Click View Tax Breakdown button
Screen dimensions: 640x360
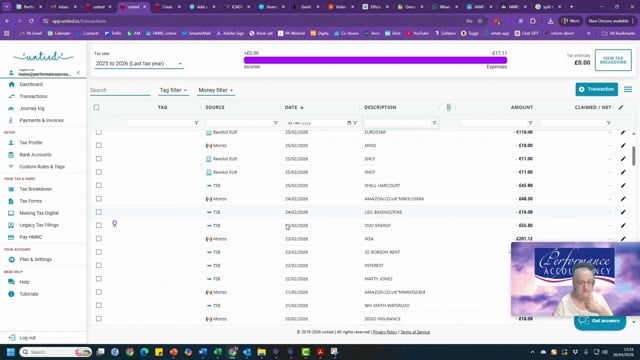coord(613,60)
